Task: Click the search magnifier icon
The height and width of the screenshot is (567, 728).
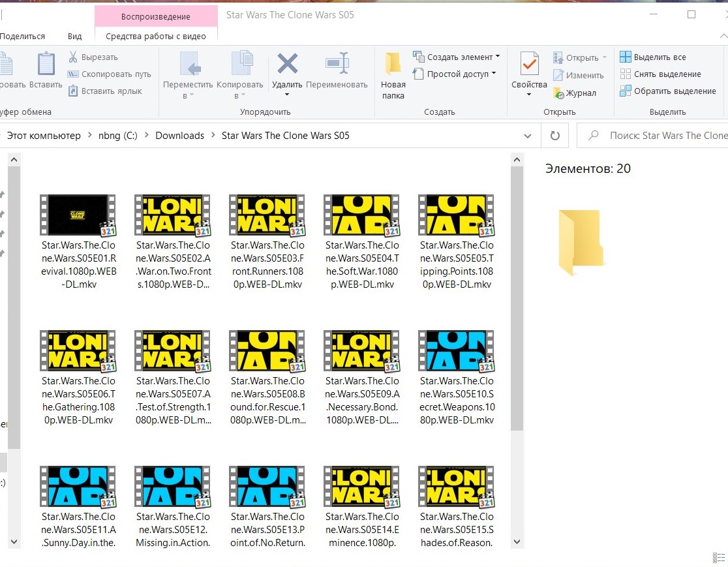Action: click(594, 136)
